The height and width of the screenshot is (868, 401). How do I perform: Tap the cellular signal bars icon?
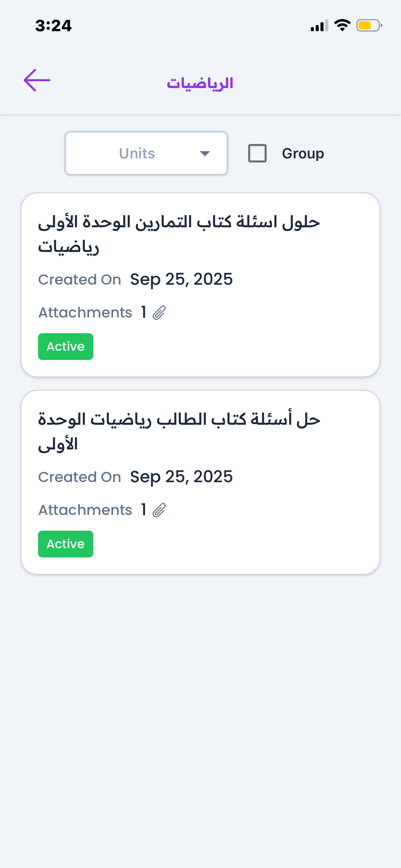[x=319, y=26]
